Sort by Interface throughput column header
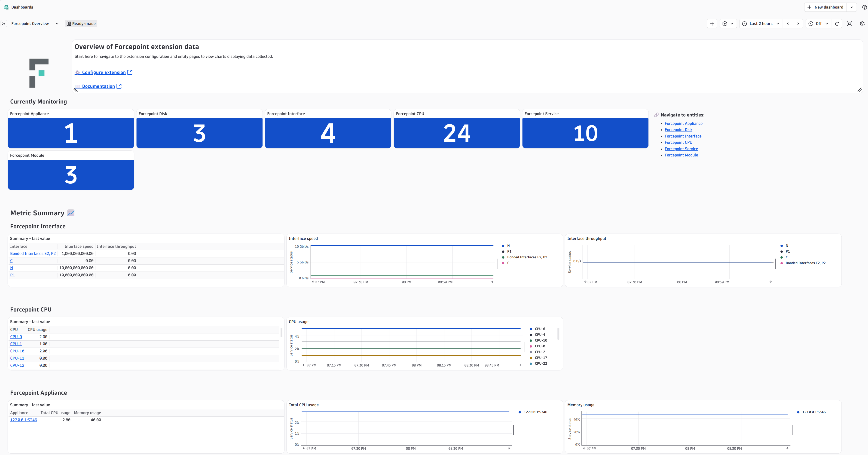This screenshot has height=455, width=868. (x=116, y=246)
